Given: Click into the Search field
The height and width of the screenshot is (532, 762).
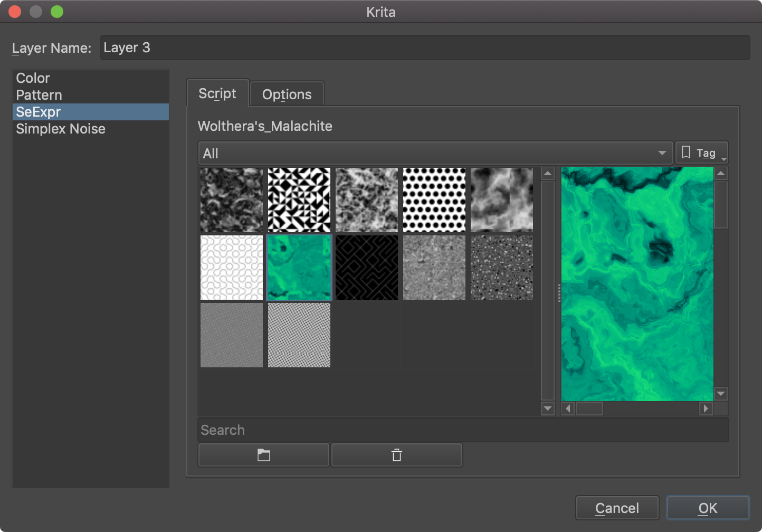Looking at the screenshot, I should click(462, 430).
